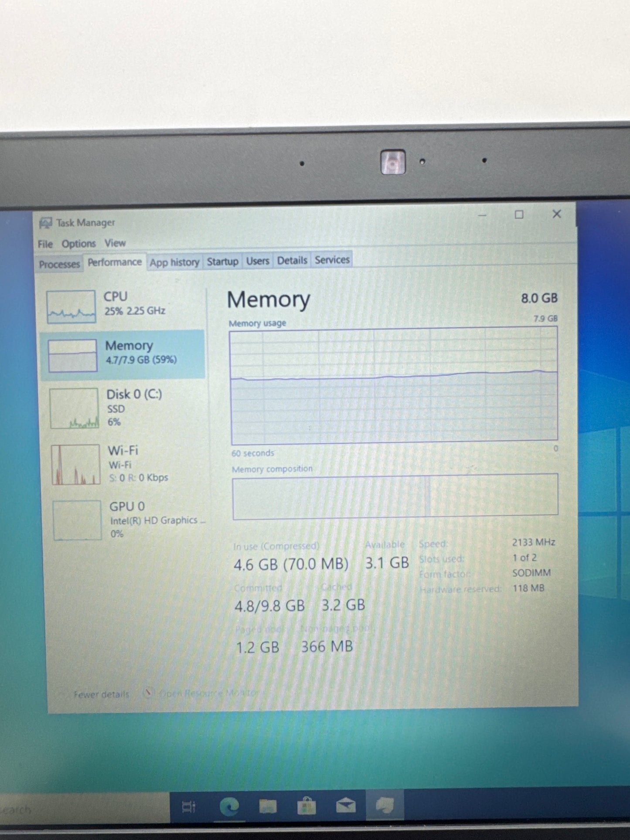Select the GPU 0 graph thumbnail
Viewport: 630px width, 840px height.
tap(77, 520)
